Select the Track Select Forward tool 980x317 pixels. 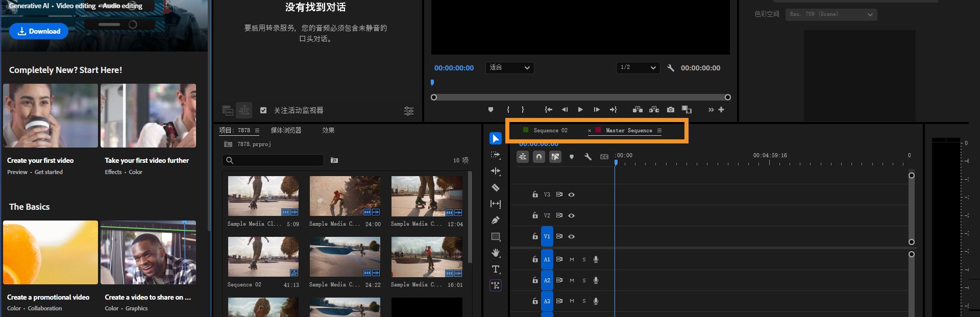(495, 155)
